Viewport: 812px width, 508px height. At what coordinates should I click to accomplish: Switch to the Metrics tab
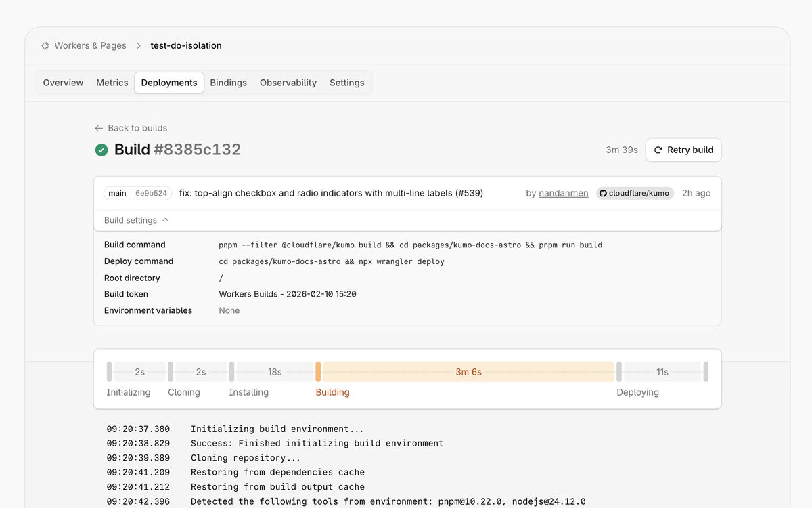(112, 83)
